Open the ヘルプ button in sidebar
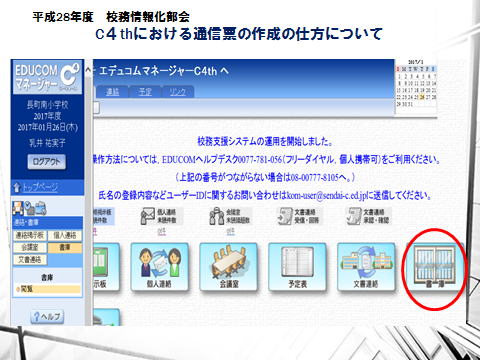Screen dimensions: 480x360 coord(47,316)
